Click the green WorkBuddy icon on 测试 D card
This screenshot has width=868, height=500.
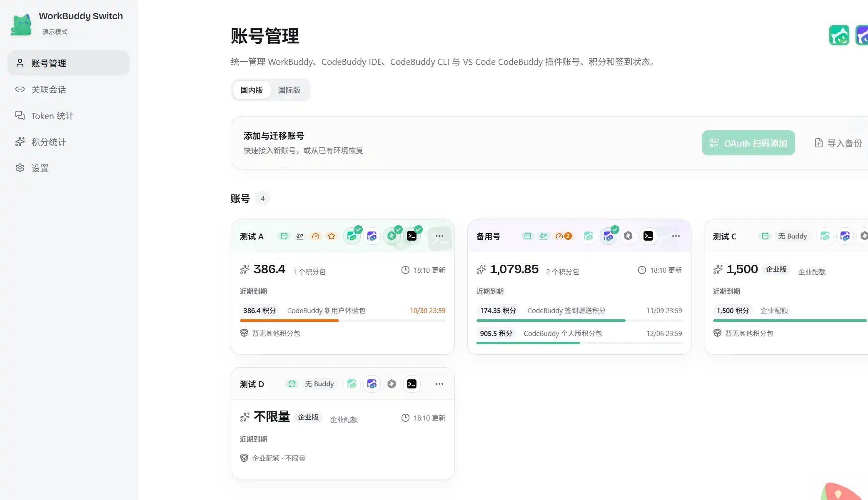352,384
